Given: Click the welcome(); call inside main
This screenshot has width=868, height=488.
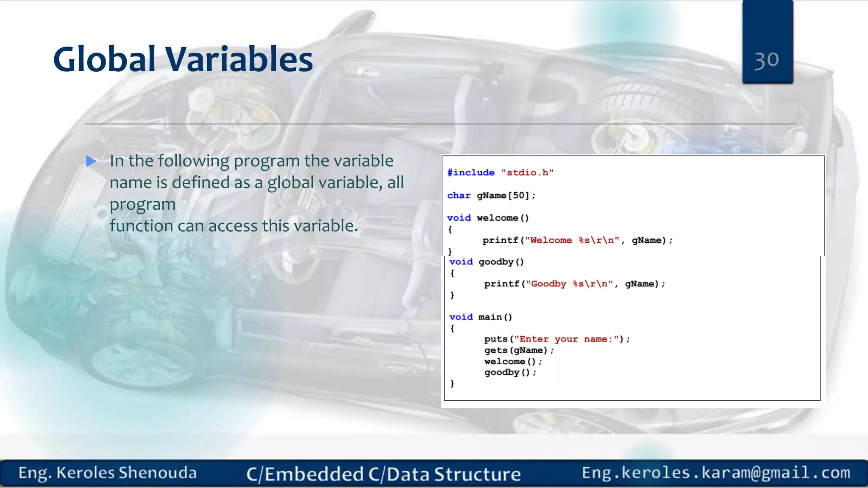Looking at the screenshot, I should tap(513, 361).
